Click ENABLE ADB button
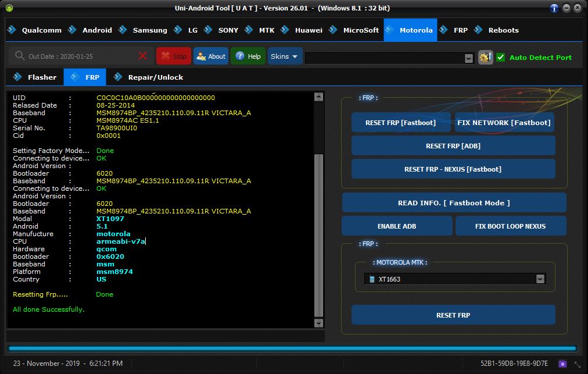588x374 pixels. pos(396,226)
